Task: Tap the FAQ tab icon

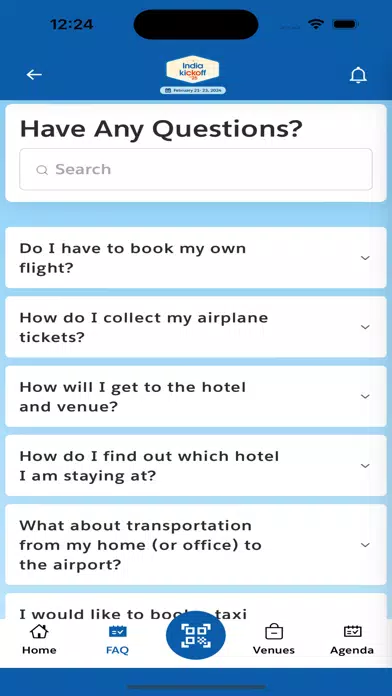Action: (x=118, y=631)
